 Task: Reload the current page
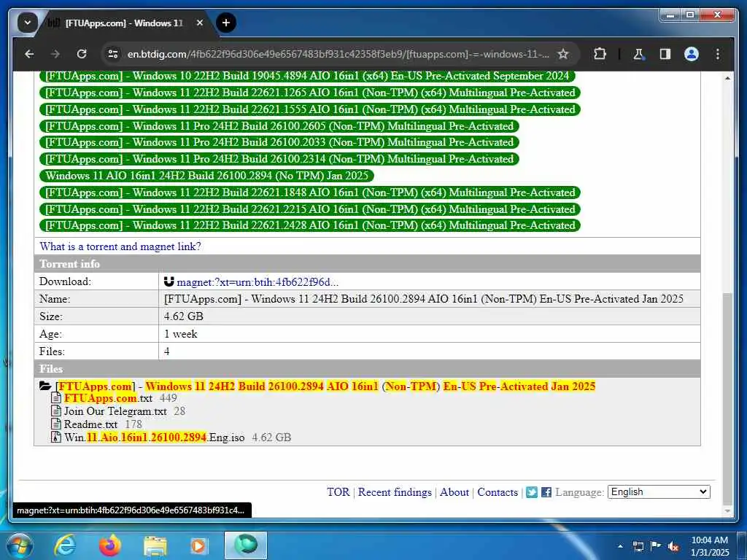click(82, 54)
